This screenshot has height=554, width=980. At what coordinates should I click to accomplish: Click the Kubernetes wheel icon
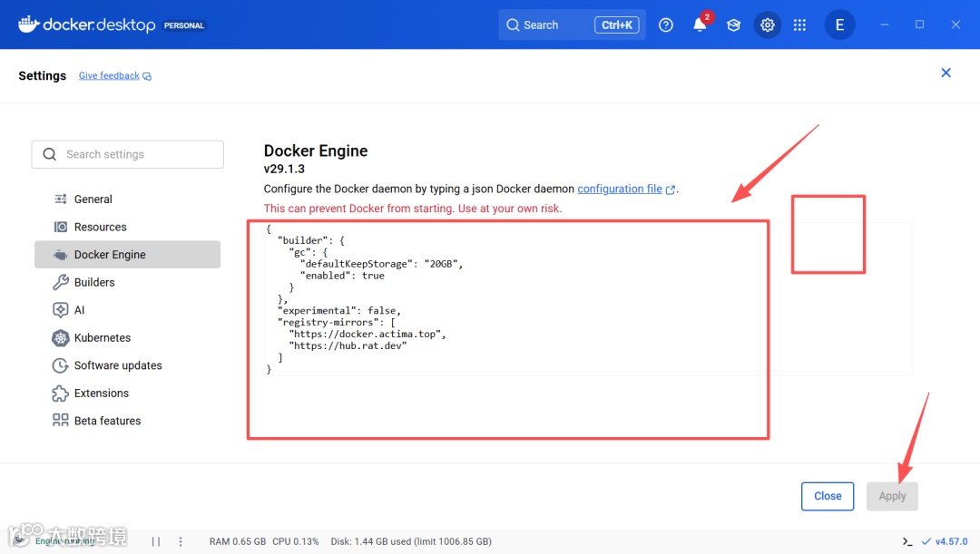[x=61, y=338]
